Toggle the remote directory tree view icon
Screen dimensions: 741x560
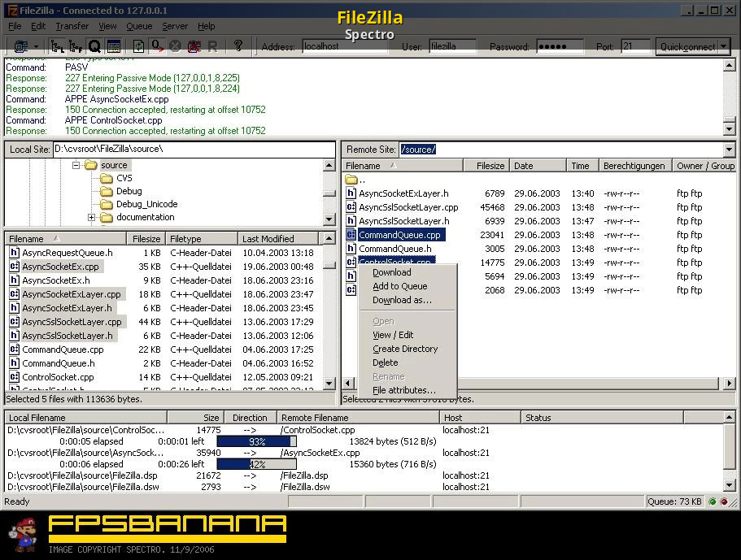click(76, 46)
